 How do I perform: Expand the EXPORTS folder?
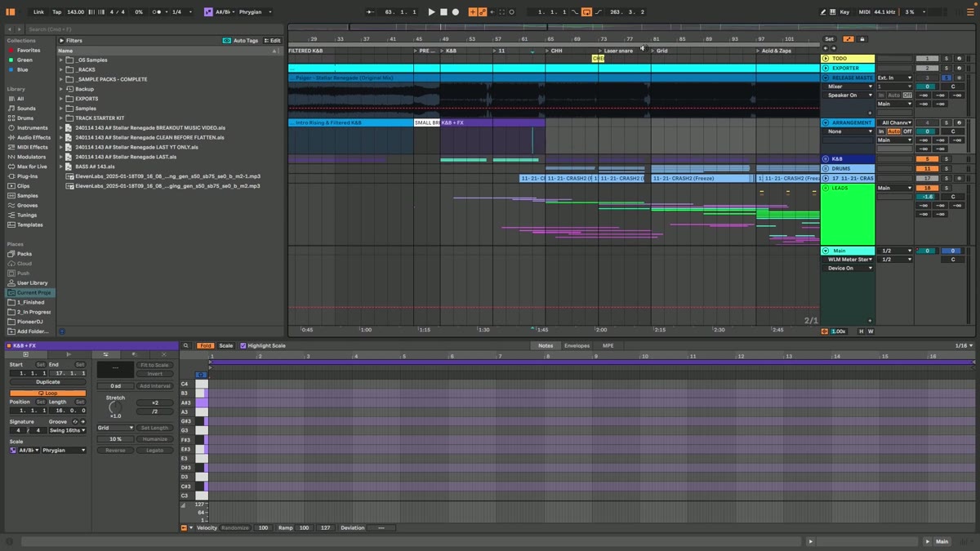coord(61,99)
